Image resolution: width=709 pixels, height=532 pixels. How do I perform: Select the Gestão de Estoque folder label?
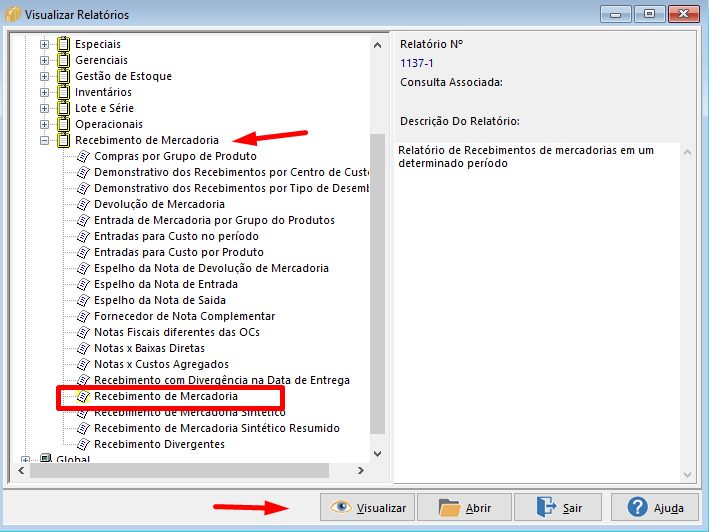click(x=123, y=76)
